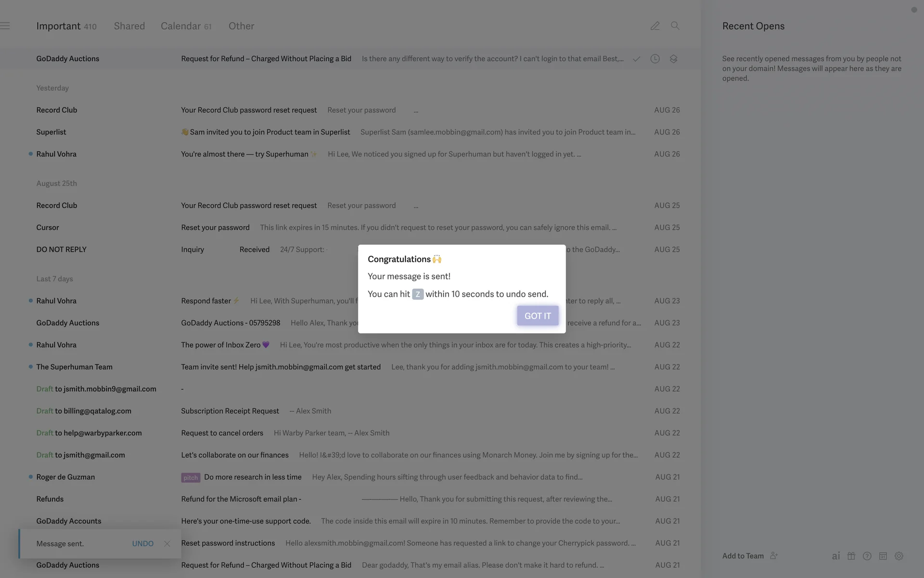Open the help question mark icon
The height and width of the screenshot is (578, 924).
(867, 556)
